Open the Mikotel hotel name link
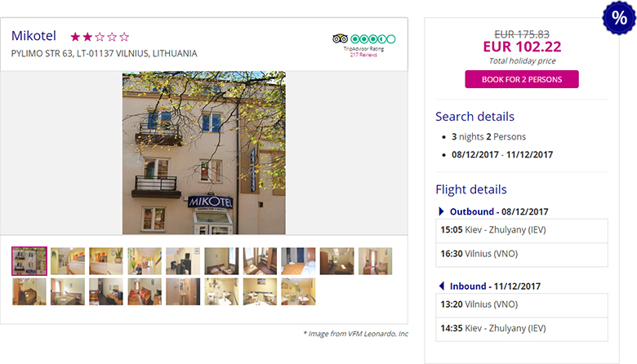The width and height of the screenshot is (637, 364). click(33, 36)
